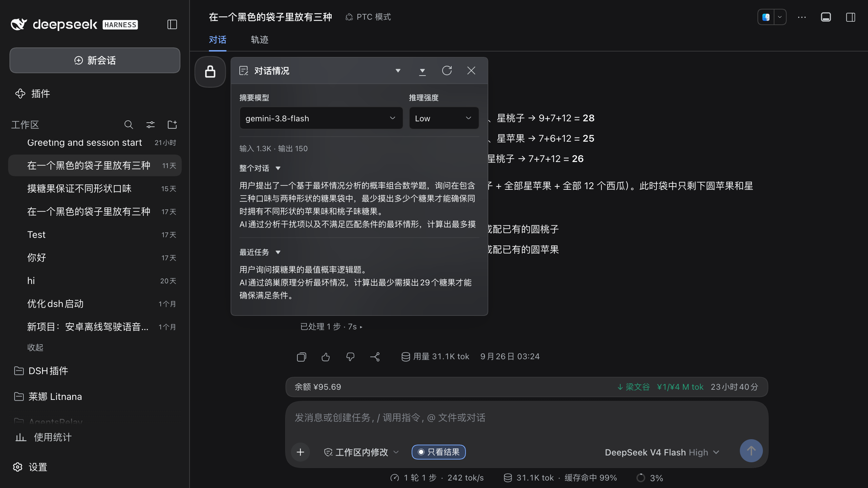Viewport: 868px width, 488px height.
Task: Open the 推理强度 Low dropdown
Action: [x=444, y=118]
